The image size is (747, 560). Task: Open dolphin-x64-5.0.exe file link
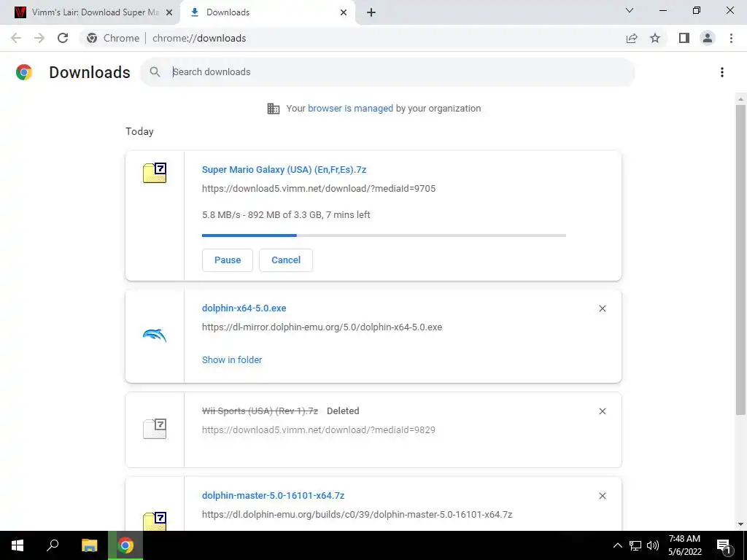pyautogui.click(x=244, y=308)
